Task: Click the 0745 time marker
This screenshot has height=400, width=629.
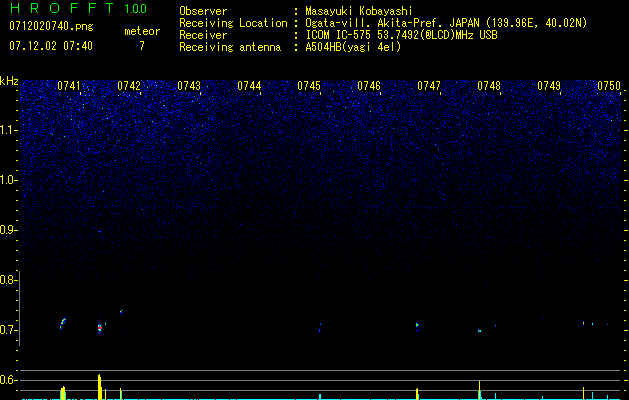Action: tap(309, 86)
